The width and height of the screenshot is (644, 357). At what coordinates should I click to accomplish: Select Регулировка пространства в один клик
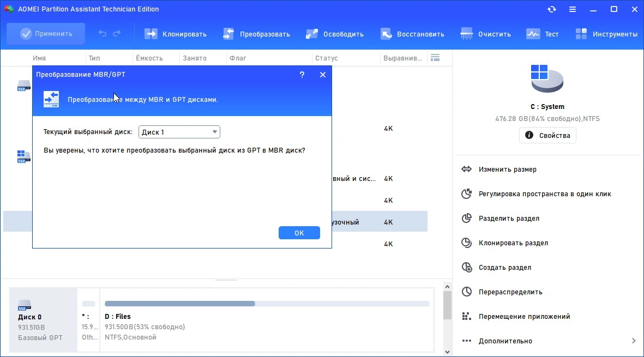545,193
